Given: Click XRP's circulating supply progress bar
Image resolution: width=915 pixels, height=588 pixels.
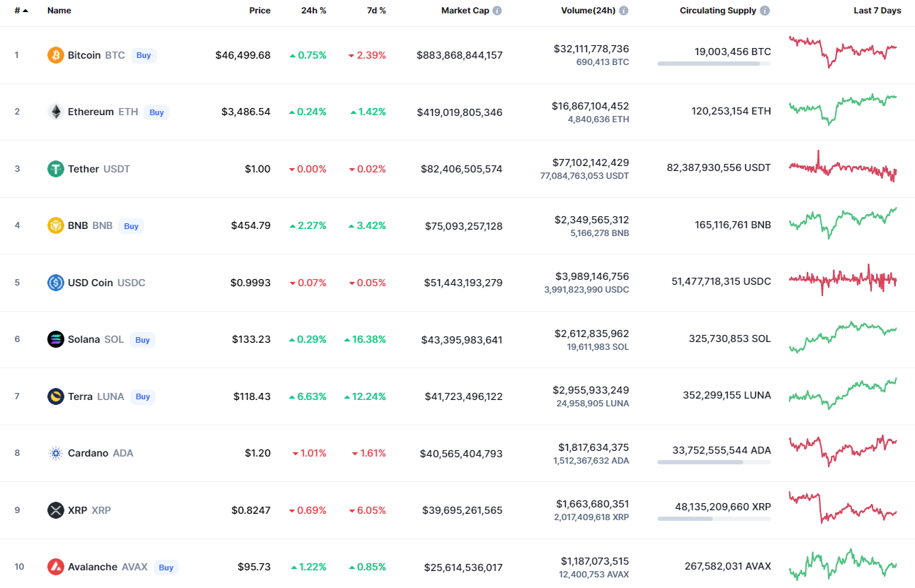Looking at the screenshot, I should point(714,519).
